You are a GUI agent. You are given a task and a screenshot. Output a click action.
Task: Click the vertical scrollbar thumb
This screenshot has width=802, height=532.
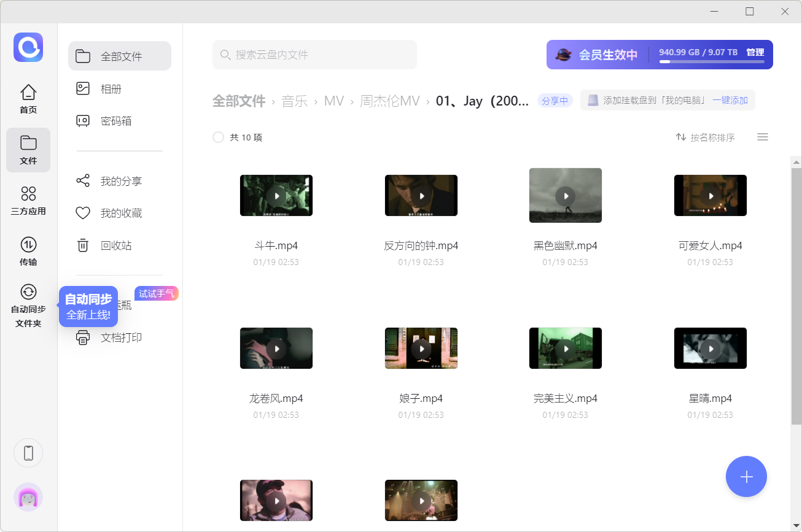point(796,296)
